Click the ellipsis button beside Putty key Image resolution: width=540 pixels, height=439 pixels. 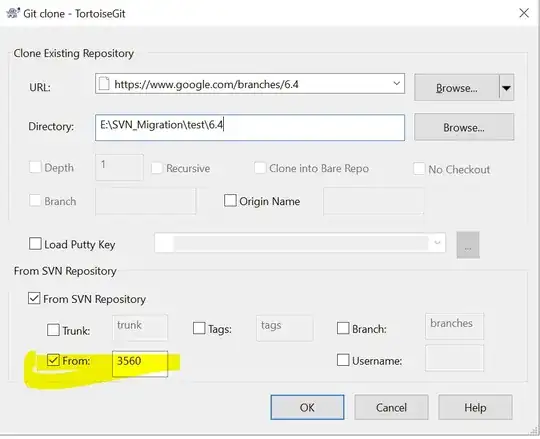(x=468, y=245)
